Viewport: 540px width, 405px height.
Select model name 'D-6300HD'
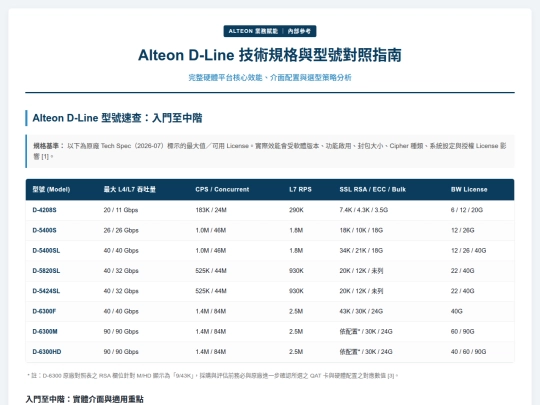tap(47, 352)
